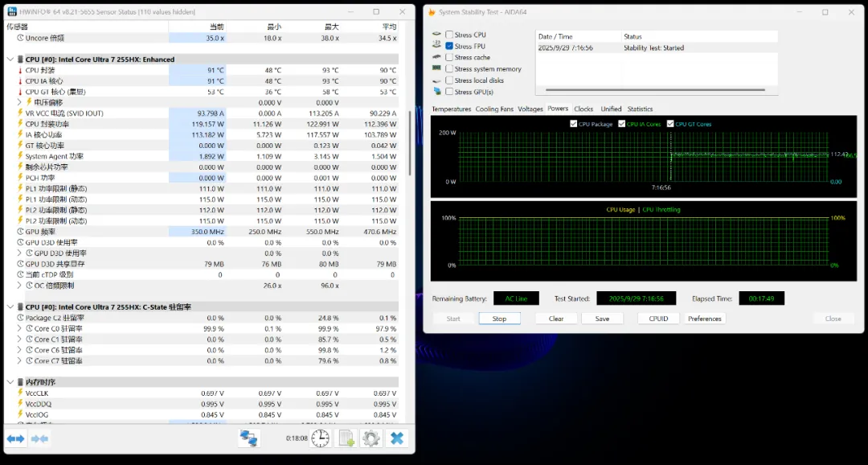
Task: Switch to the Temperatures tab
Action: pyautogui.click(x=451, y=109)
